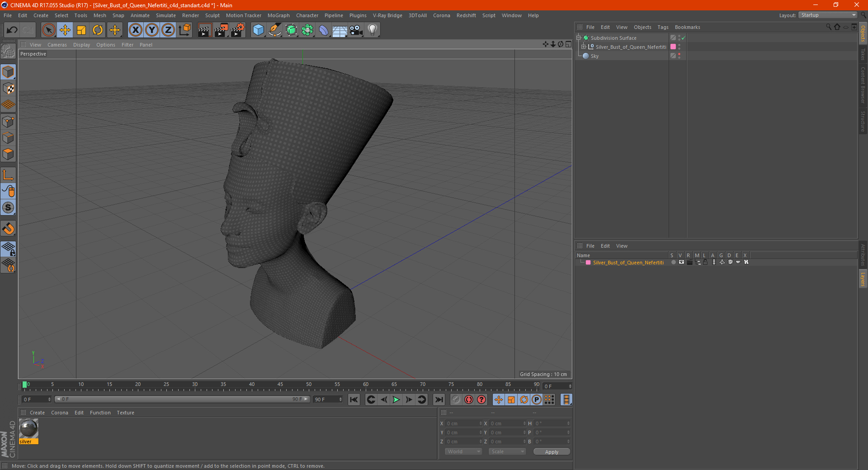Click the Undo arrow in toolbar

coord(12,30)
